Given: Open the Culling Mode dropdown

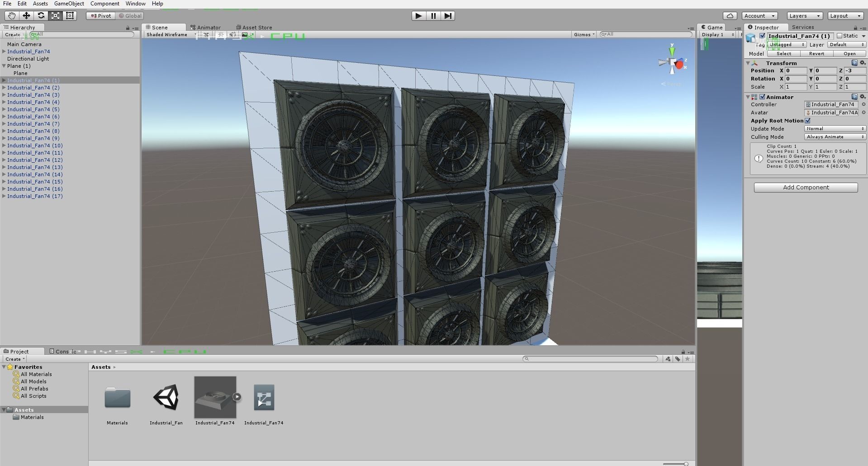Looking at the screenshot, I should [x=835, y=137].
